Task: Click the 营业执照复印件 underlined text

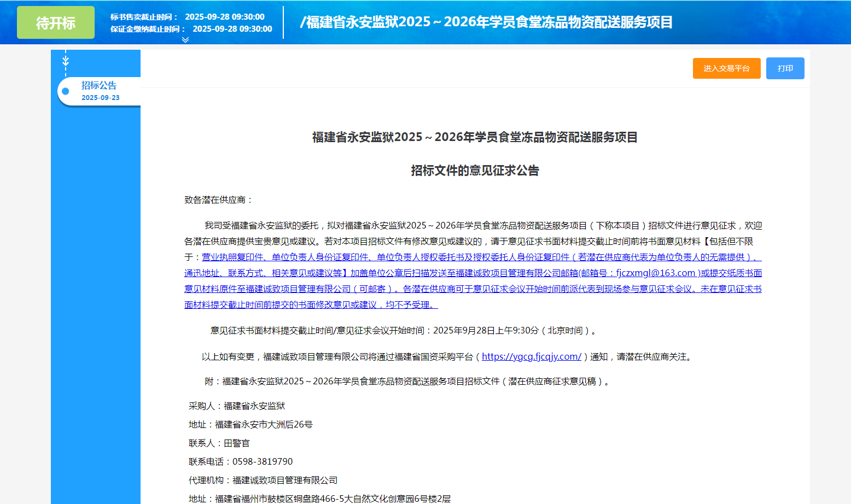Action: (x=232, y=257)
